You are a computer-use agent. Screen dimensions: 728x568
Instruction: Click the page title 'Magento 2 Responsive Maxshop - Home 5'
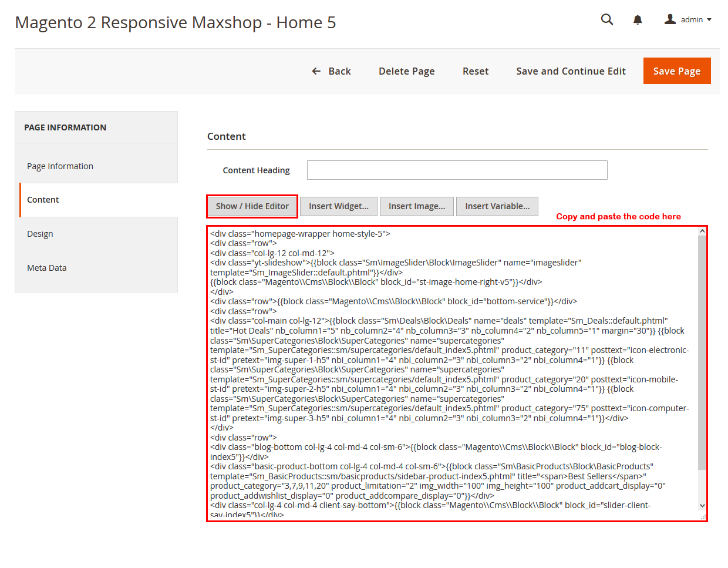tap(176, 22)
